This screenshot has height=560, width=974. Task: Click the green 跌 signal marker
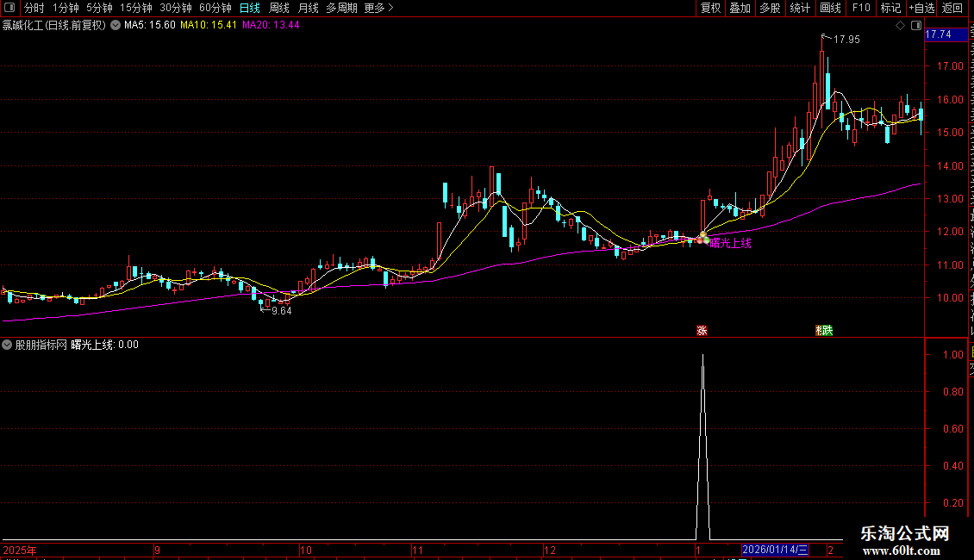coord(825,330)
